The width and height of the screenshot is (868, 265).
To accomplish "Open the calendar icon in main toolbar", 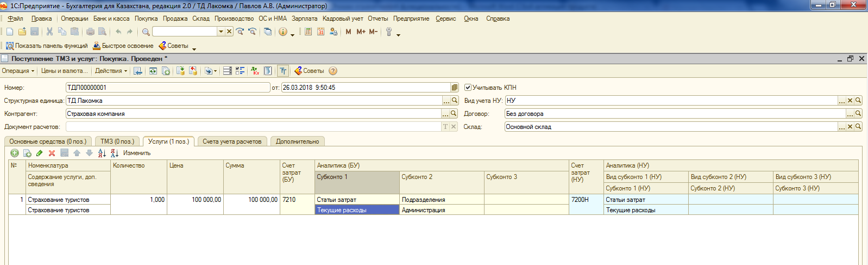I will [320, 32].
